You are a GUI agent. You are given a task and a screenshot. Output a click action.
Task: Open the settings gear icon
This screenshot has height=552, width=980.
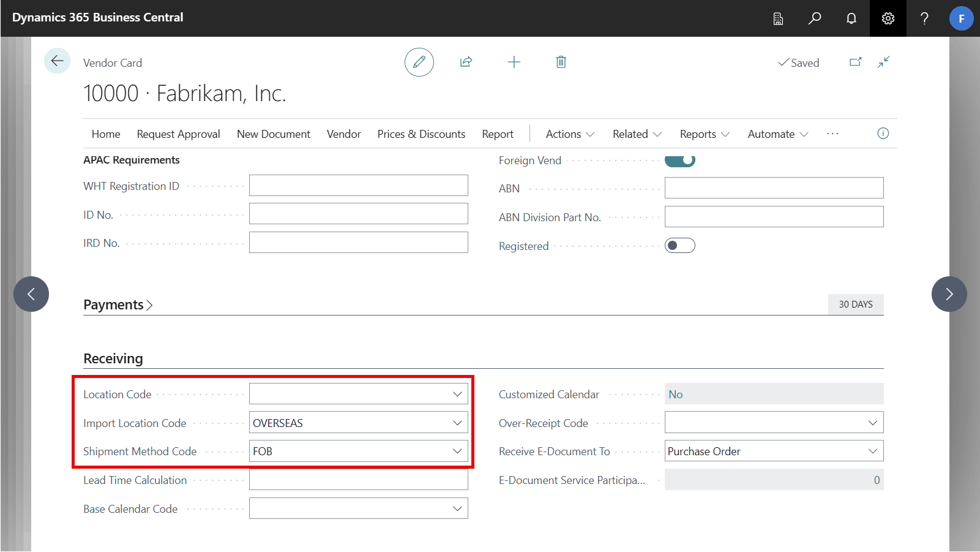[888, 18]
